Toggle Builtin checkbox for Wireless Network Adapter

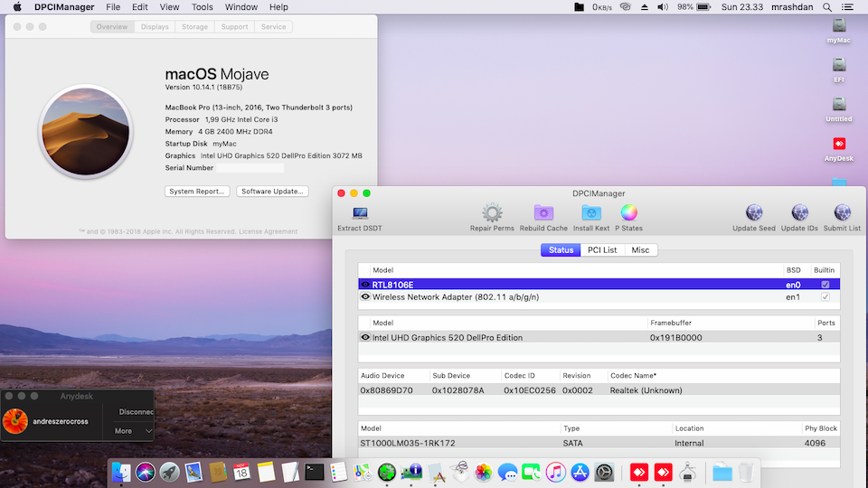pos(824,296)
